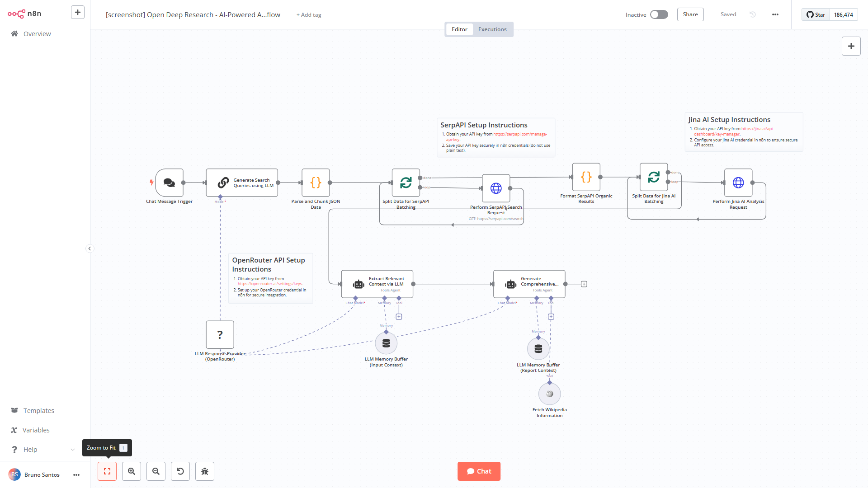Select Perform Jina AI Analysis Request node
Viewport: 868px width, 488px height.
coord(738,183)
